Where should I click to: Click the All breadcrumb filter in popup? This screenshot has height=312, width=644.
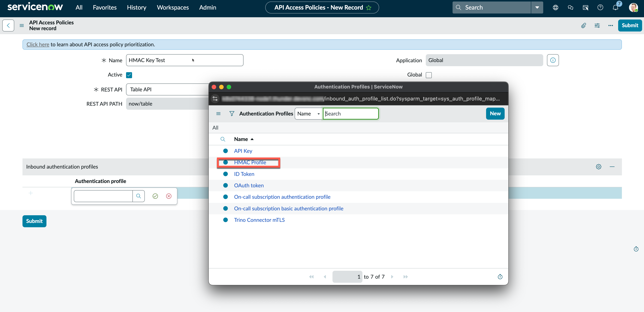215,128
